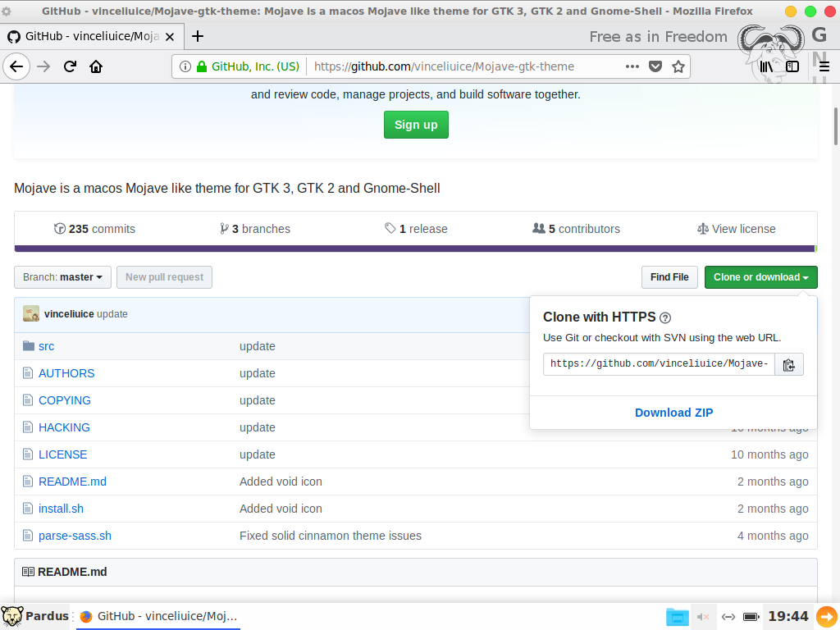The image size is (840, 630).
Task: Toggle the Clone or download dropdown
Action: pos(760,277)
